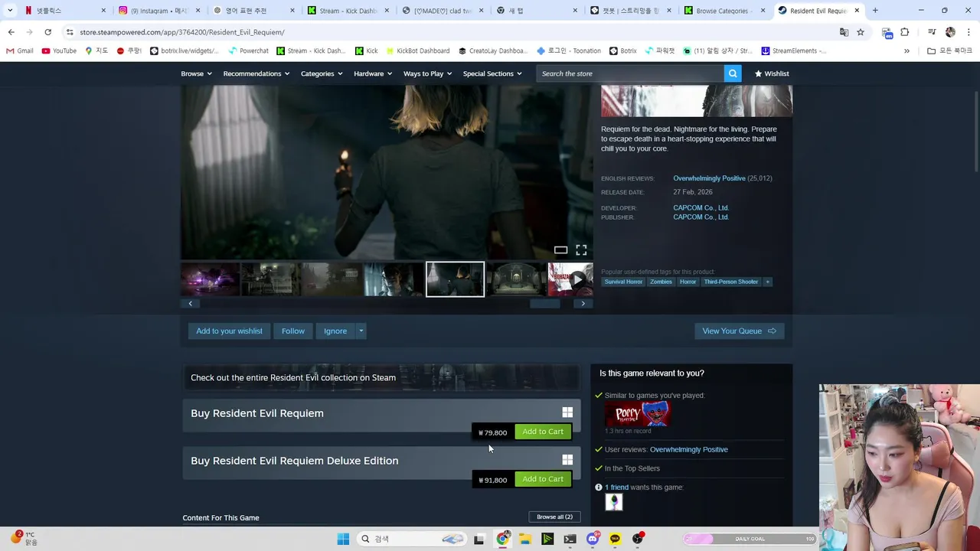Click the translate page icon in address bar
Screen dimensions: 980x551
point(844,32)
